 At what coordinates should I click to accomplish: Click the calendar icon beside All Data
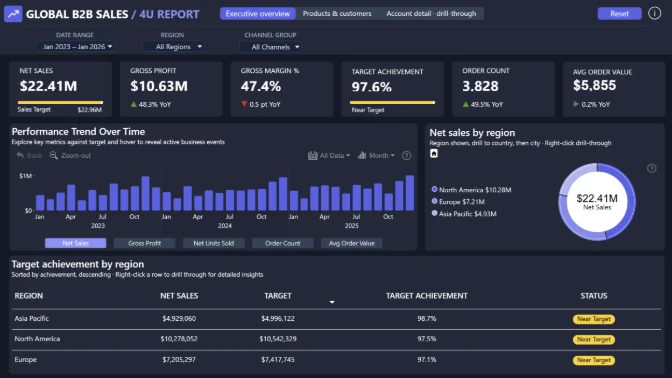pos(312,156)
